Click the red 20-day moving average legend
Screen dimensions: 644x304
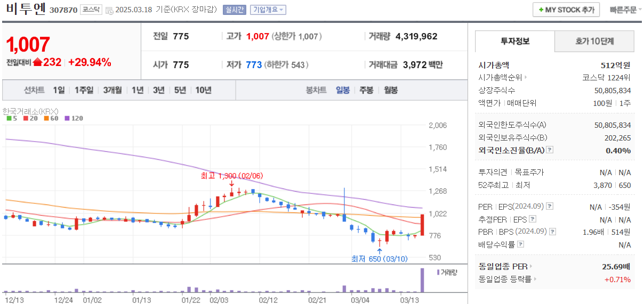pos(29,118)
